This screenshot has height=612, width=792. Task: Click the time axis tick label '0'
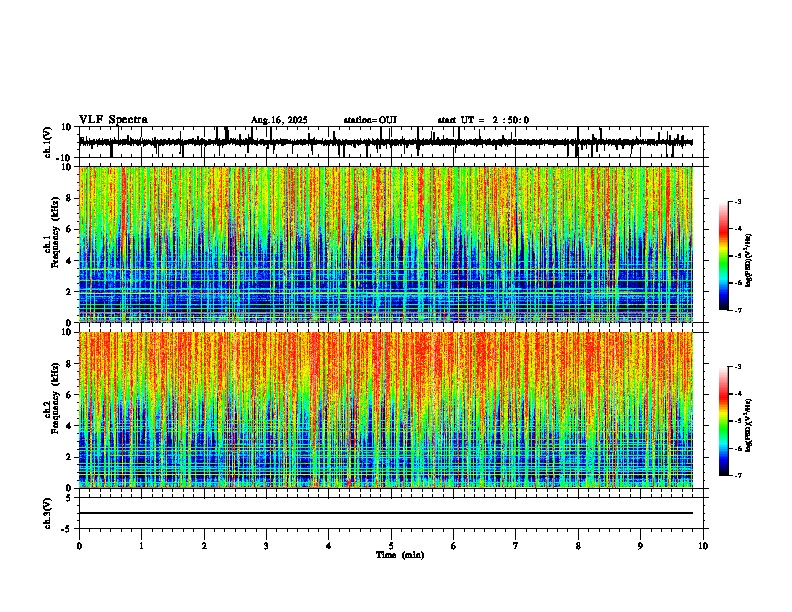click(79, 546)
